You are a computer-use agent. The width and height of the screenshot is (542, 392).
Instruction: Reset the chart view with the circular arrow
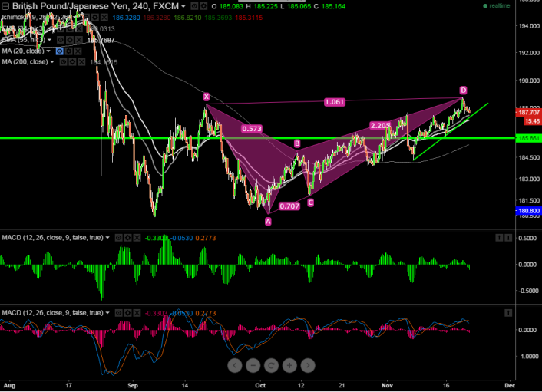pos(271,365)
